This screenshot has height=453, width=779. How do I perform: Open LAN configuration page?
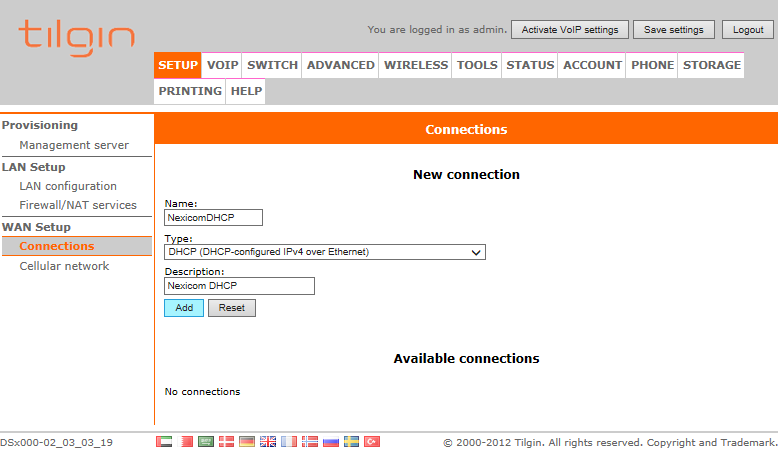68,186
